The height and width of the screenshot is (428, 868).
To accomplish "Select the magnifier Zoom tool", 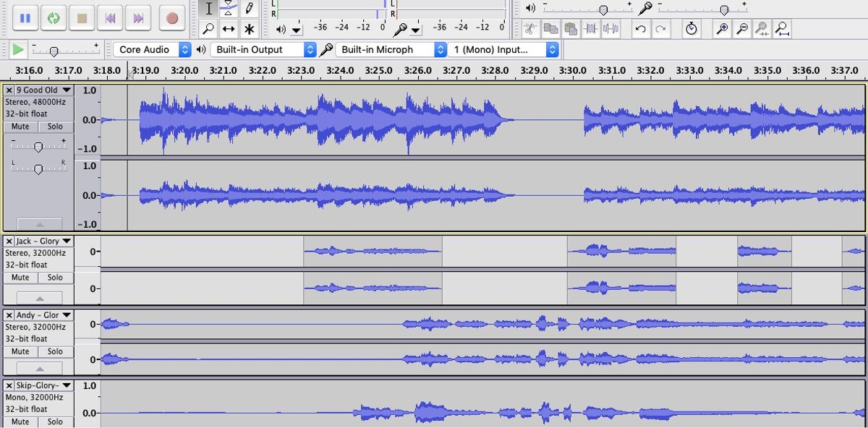I will [x=209, y=29].
